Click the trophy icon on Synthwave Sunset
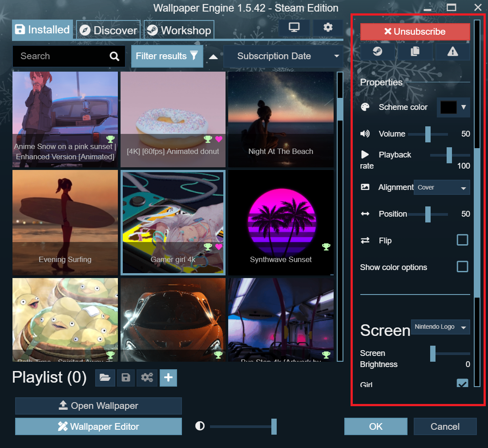This screenshot has width=488, height=448. (x=326, y=247)
